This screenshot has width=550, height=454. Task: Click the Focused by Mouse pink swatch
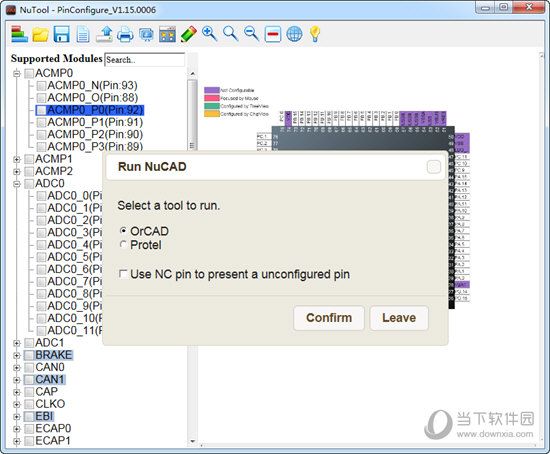212,98
